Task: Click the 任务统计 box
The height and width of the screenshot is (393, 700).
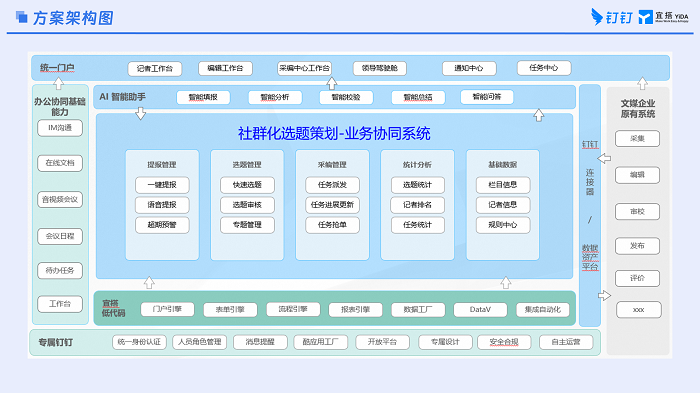Action: [418, 225]
